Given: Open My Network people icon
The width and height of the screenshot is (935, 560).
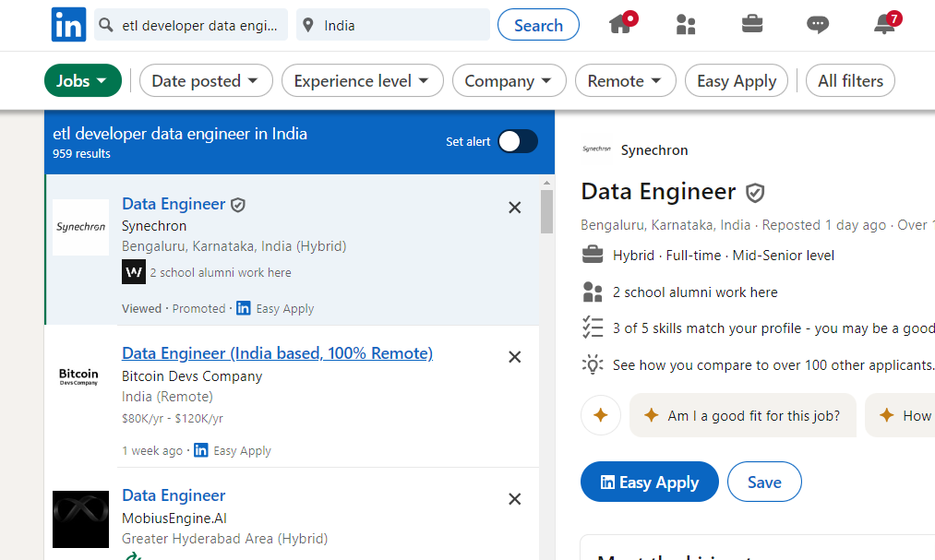Looking at the screenshot, I should pyautogui.click(x=686, y=25).
